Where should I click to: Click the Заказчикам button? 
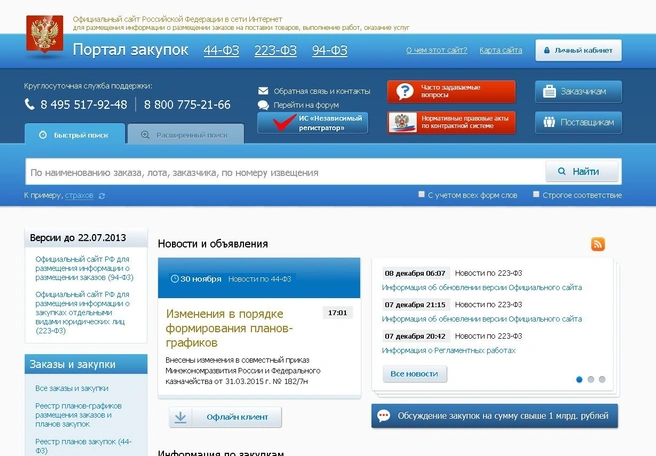pyautogui.click(x=578, y=91)
